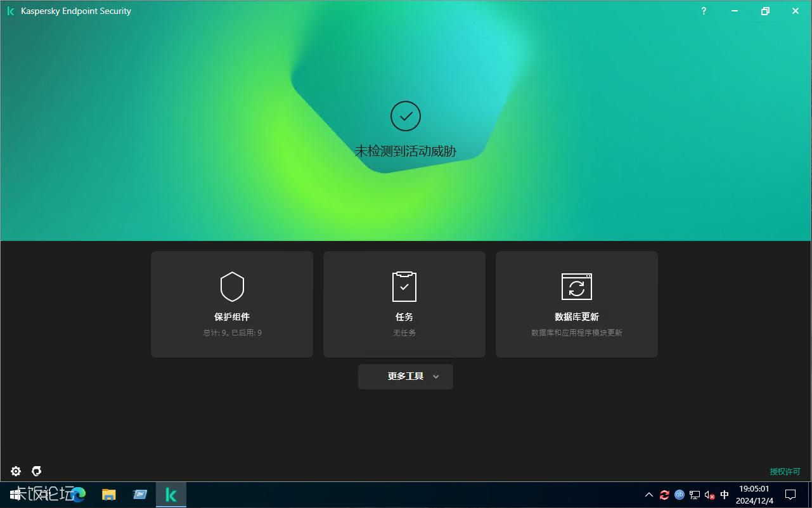Click the muted volume tray icon

pyautogui.click(x=710, y=495)
